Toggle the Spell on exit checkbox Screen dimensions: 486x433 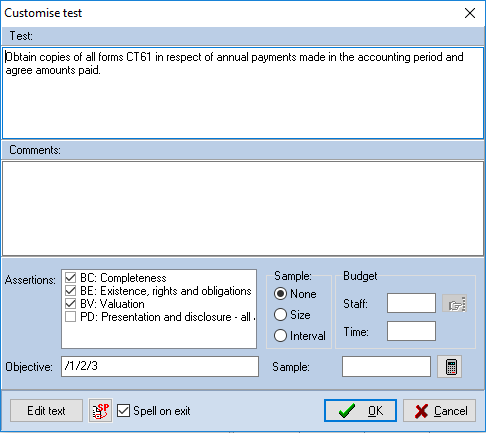pos(123,411)
